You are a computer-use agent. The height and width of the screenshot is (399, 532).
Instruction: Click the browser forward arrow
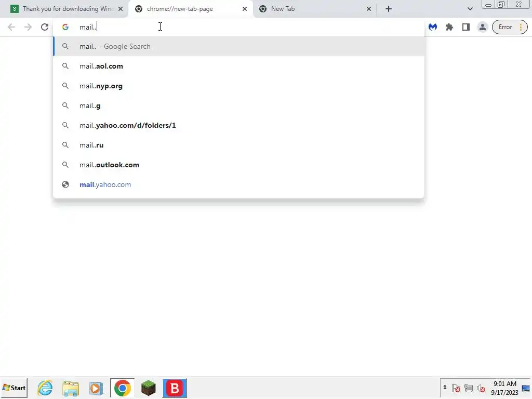[x=28, y=27]
